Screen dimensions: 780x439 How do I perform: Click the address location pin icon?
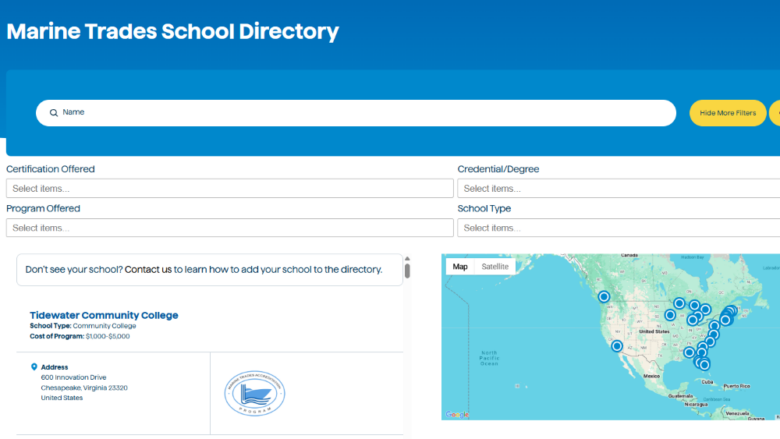pyautogui.click(x=34, y=367)
